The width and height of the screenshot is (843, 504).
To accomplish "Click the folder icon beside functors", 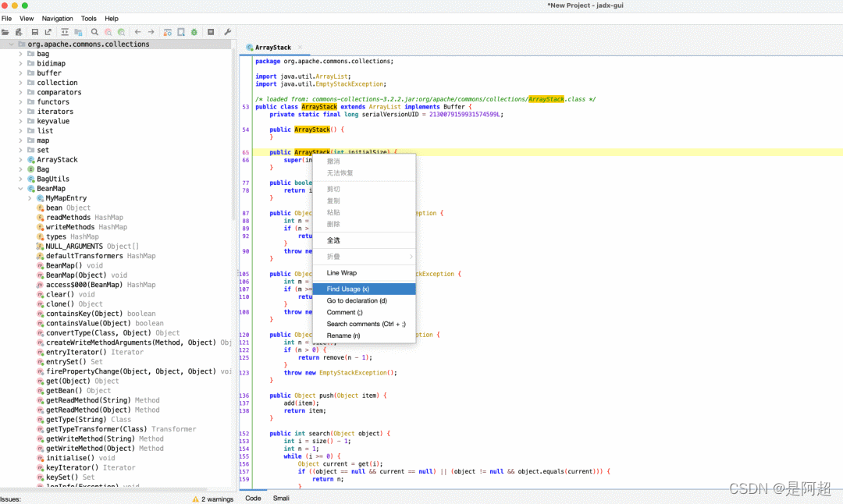I will pos(31,102).
